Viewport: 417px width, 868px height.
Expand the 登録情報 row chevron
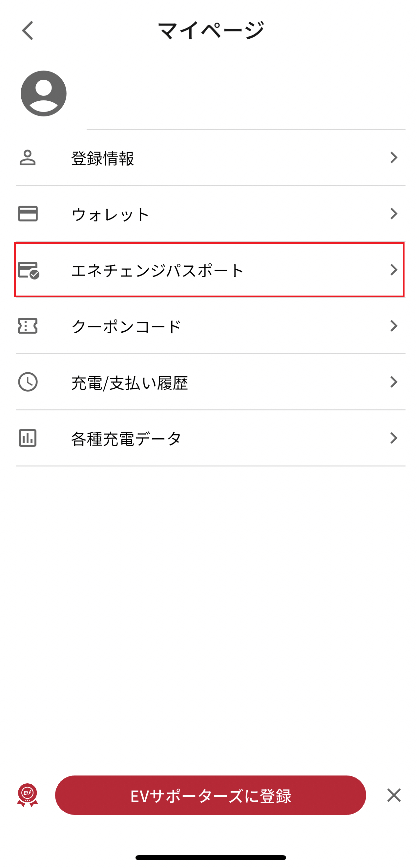393,158
